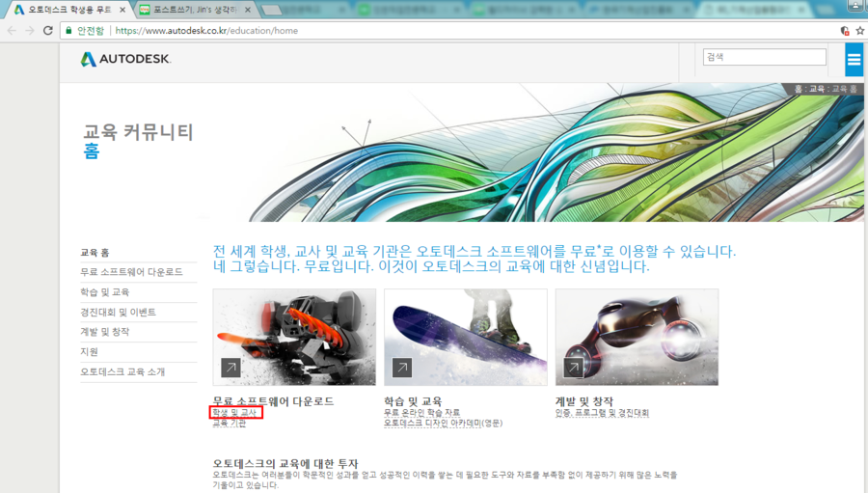The image size is (868, 493).
Task: Select 학습 및 교육 in sidebar
Action: (x=104, y=292)
